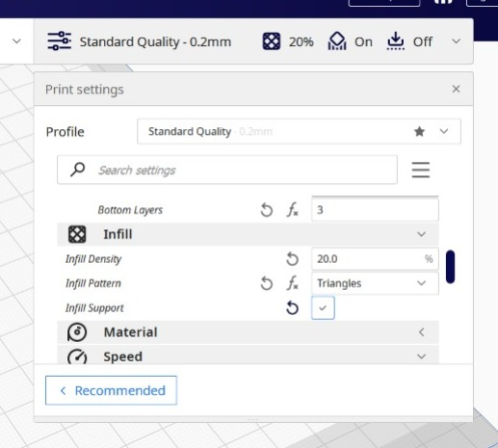Click the settings list scrollbar thumb

(450, 267)
